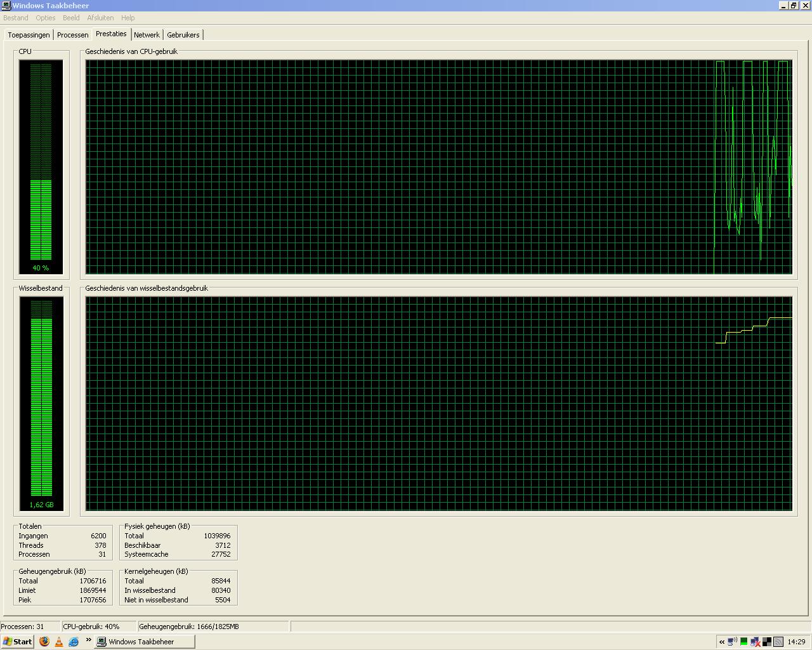Click the CPU usage meter showing 40 %

tap(41, 167)
